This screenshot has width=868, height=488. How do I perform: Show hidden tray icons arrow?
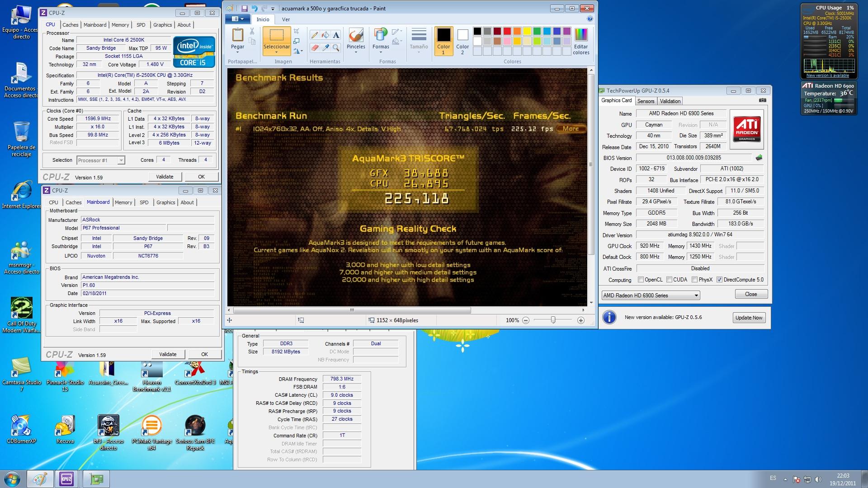coord(785,479)
